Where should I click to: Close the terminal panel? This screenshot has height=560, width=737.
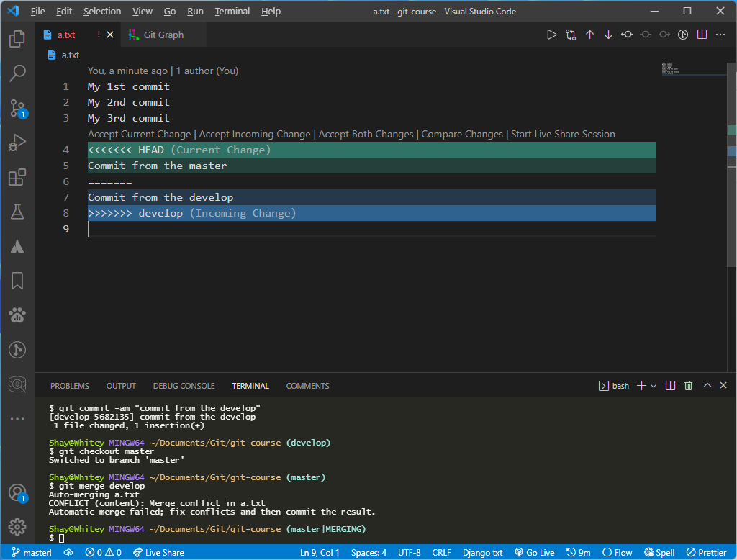point(723,386)
